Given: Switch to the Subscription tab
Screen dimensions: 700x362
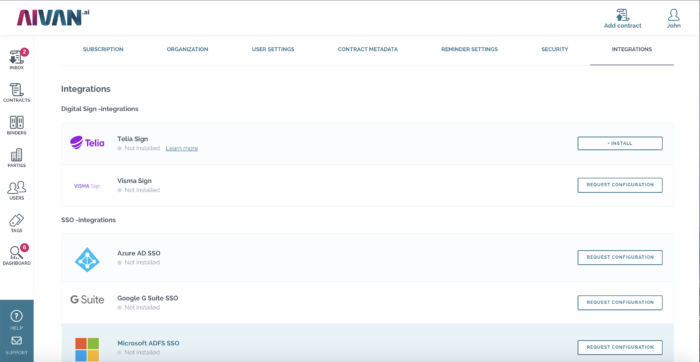Looking at the screenshot, I should 103,50.
